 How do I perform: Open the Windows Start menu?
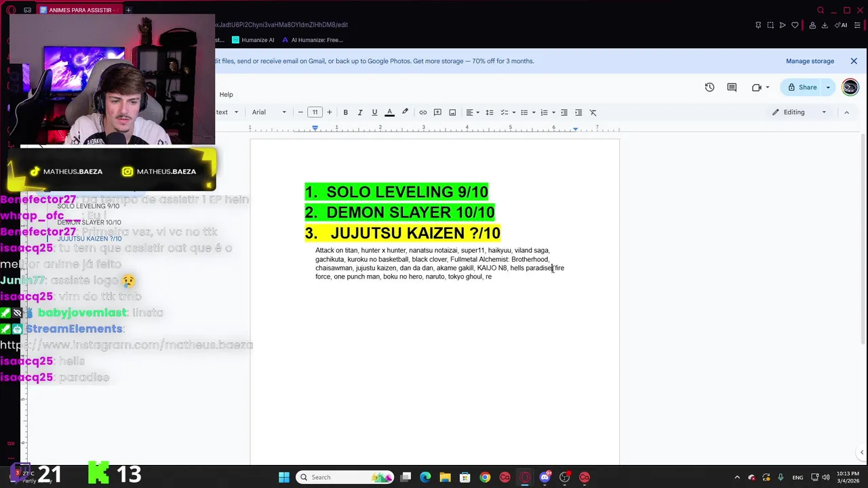coord(284,477)
